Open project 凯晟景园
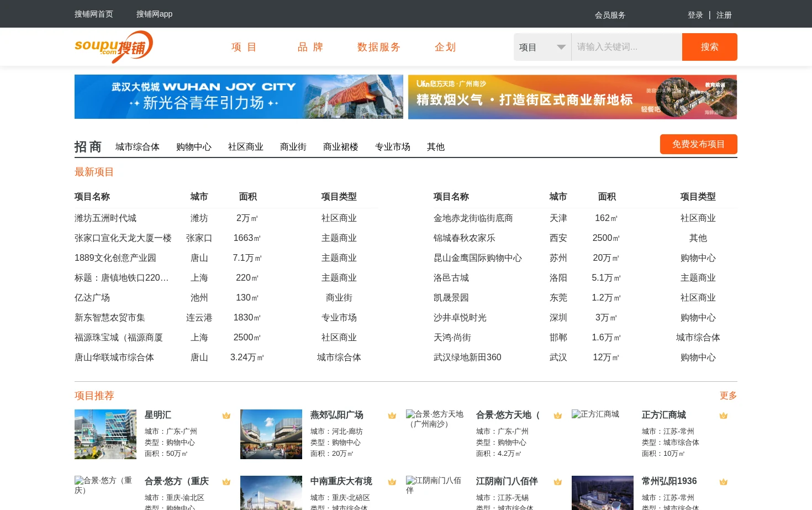 [x=451, y=298]
